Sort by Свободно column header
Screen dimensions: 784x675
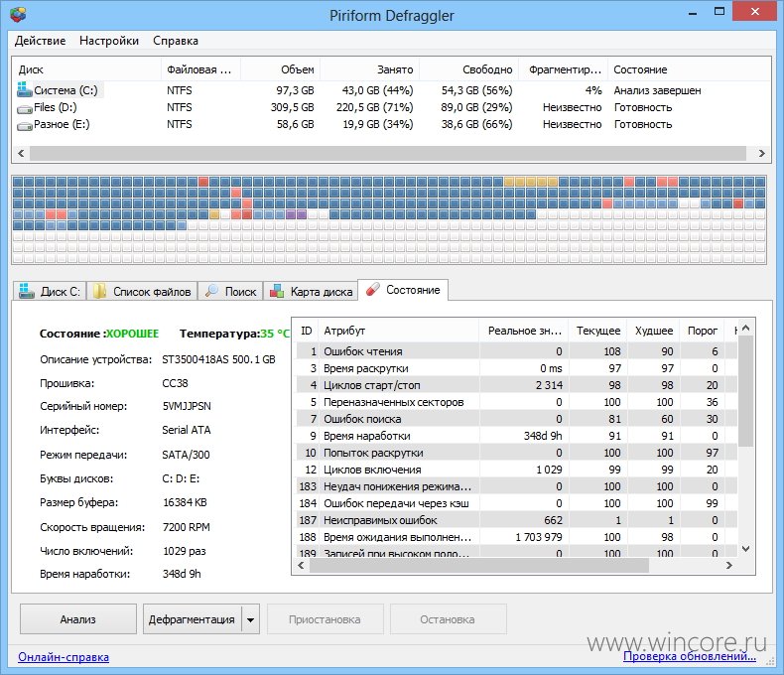click(x=469, y=69)
